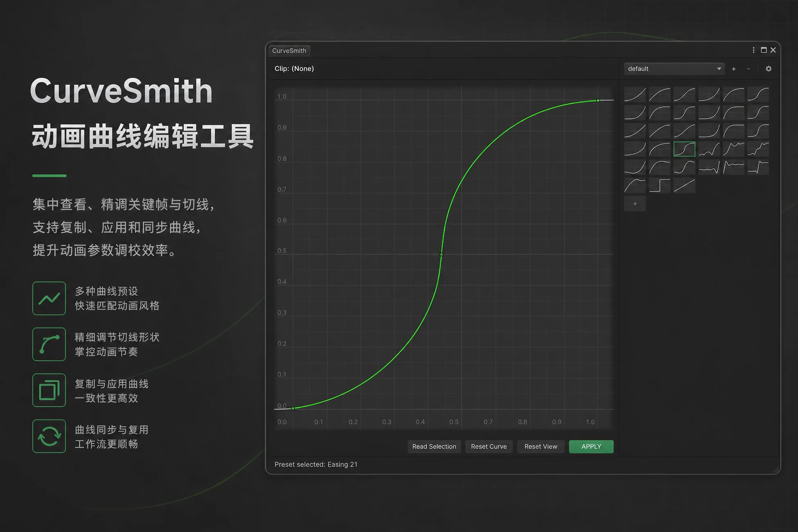Open the preset library settings gear
Viewport: 798px width, 532px height.
click(x=769, y=69)
